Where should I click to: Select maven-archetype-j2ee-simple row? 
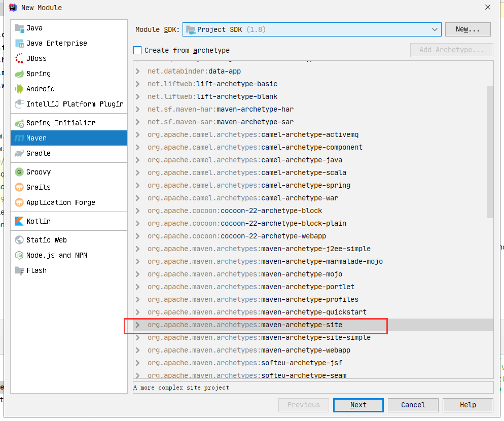click(x=313, y=249)
